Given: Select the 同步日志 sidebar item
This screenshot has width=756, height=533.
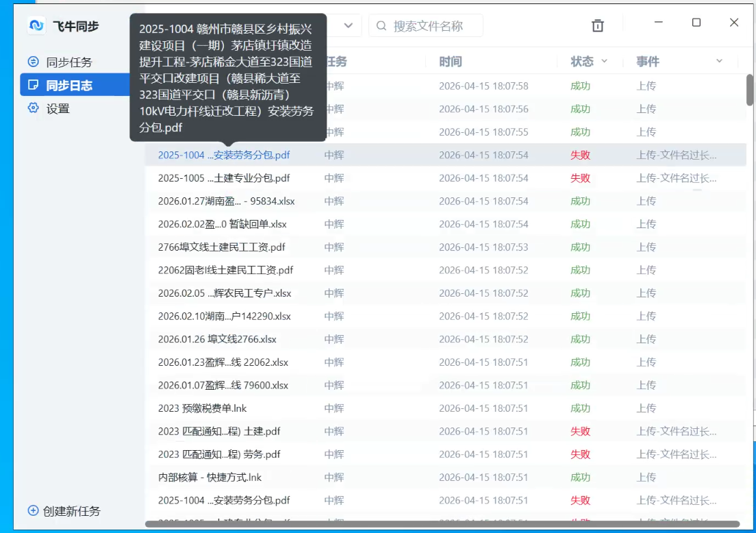Looking at the screenshot, I should point(75,85).
